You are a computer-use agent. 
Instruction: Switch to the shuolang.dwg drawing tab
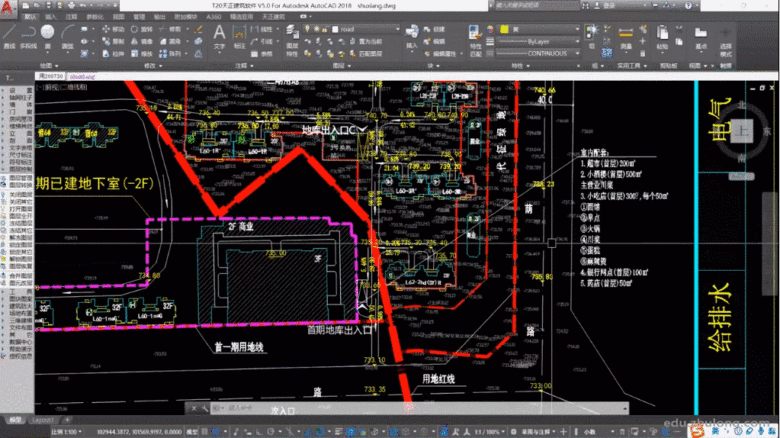82,75
